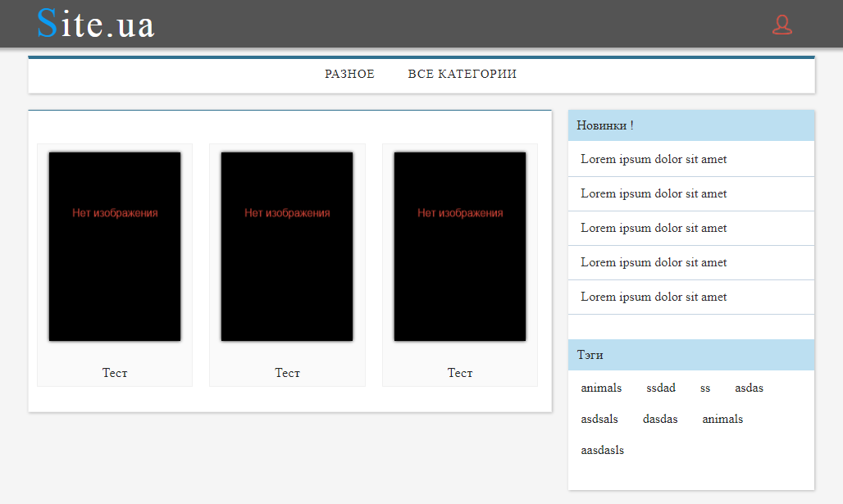Select ВСЕ КАТЕГОРИИ in the navigation bar
This screenshot has width=843, height=504.
463,75
